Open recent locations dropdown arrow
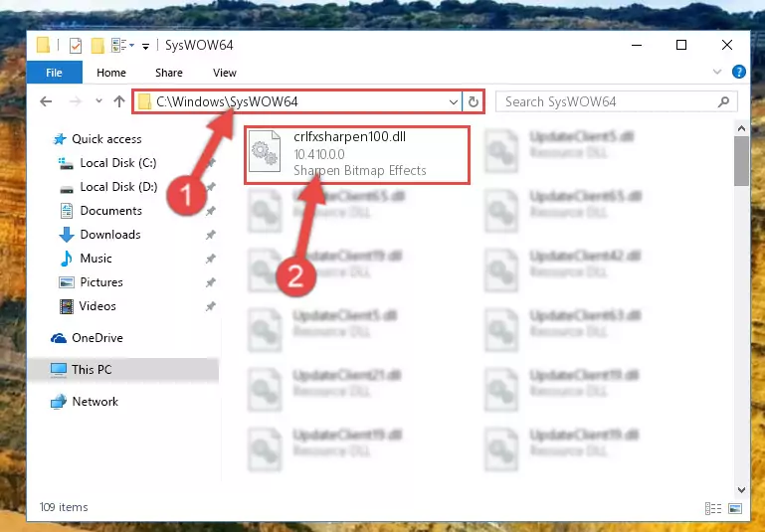This screenshot has height=532, width=765. coord(99,101)
